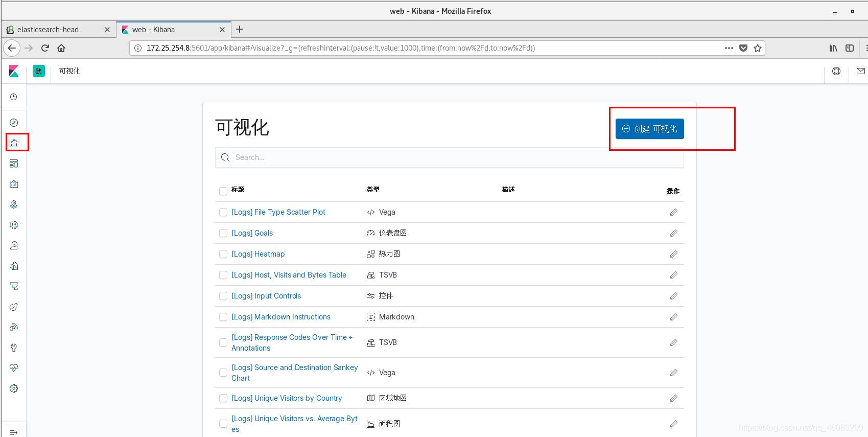
Task: Edit [Logs] Host, Visits and Bytes Table pencil
Action: [x=674, y=275]
